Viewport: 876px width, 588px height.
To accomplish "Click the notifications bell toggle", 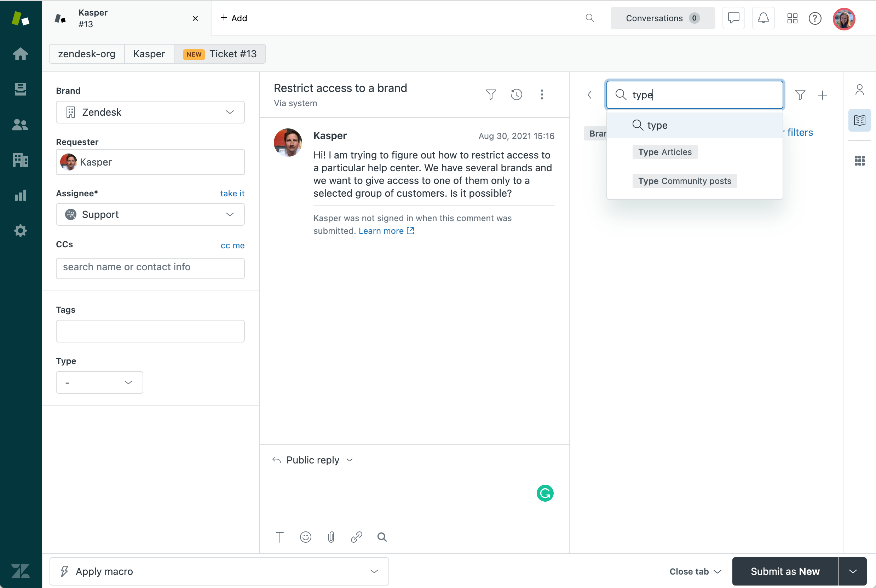I will click(x=763, y=18).
